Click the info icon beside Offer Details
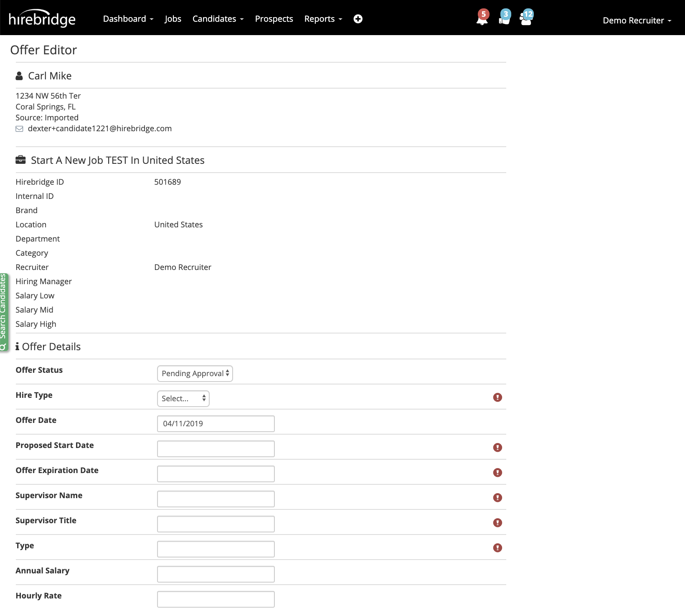The height and width of the screenshot is (616, 685). coord(17,346)
